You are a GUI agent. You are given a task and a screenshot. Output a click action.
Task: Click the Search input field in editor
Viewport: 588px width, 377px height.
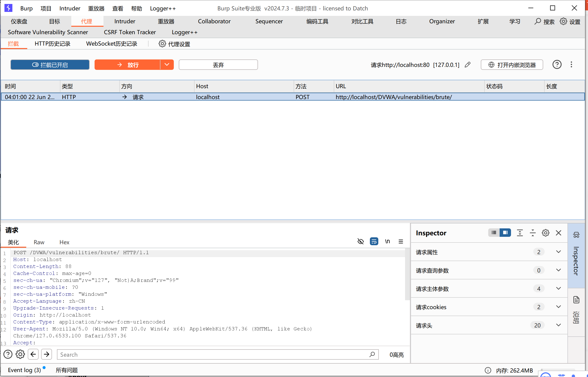[x=213, y=354]
